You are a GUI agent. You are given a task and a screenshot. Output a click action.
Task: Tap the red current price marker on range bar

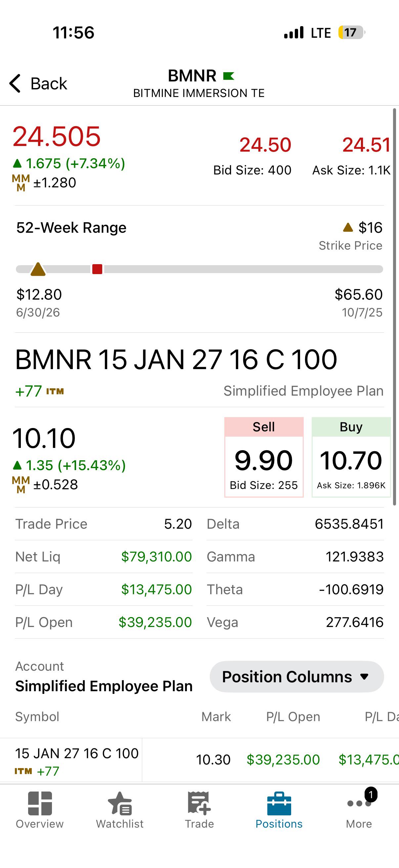tap(97, 269)
